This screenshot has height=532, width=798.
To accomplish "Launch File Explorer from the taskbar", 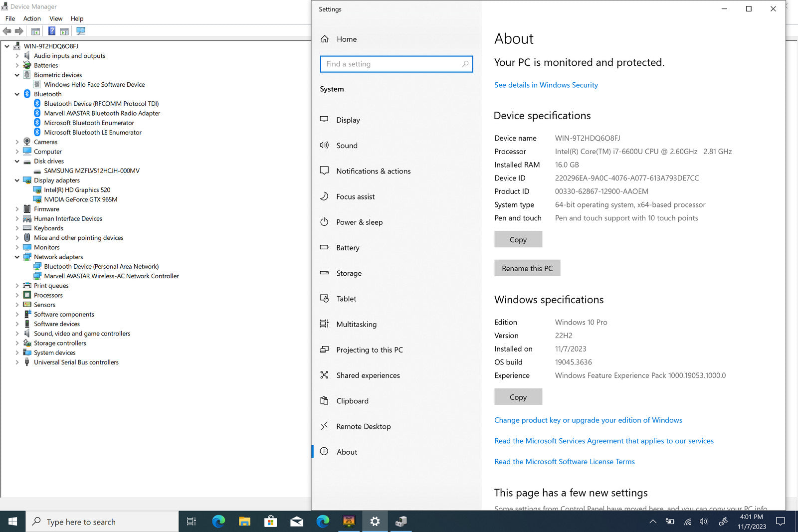I will click(244, 522).
